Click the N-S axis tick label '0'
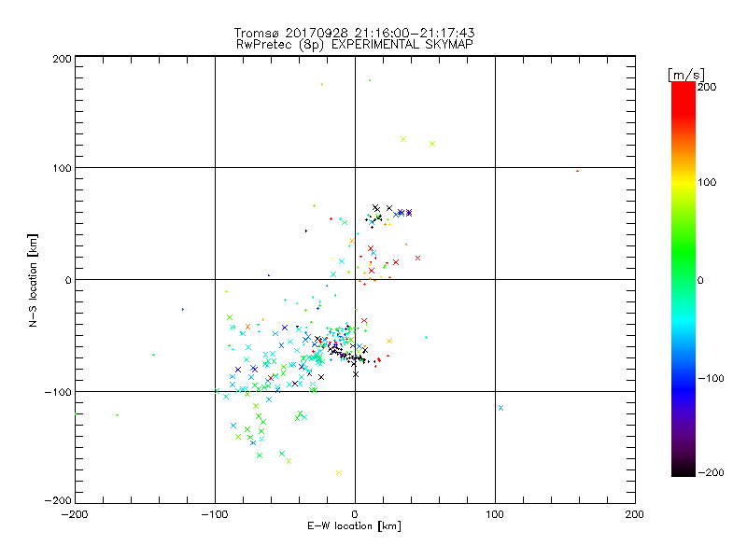The width and height of the screenshot is (747, 560). click(x=68, y=280)
